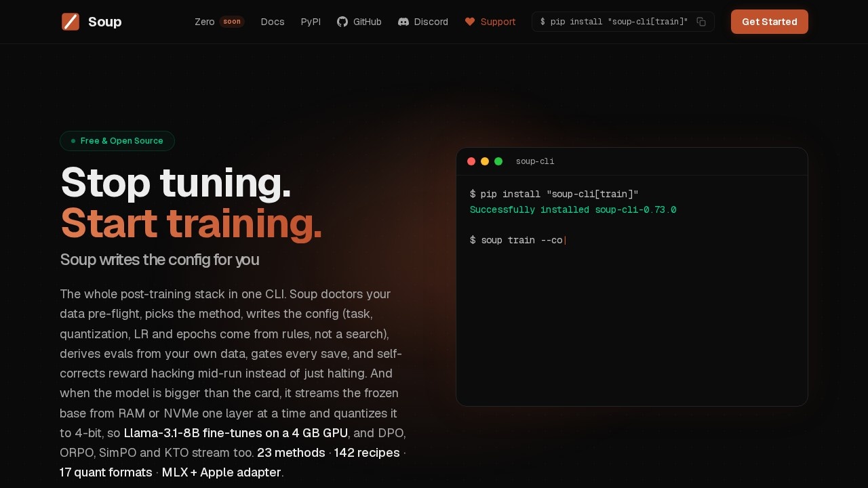Open the Discord nav link text
868x488 pixels.
tap(431, 22)
